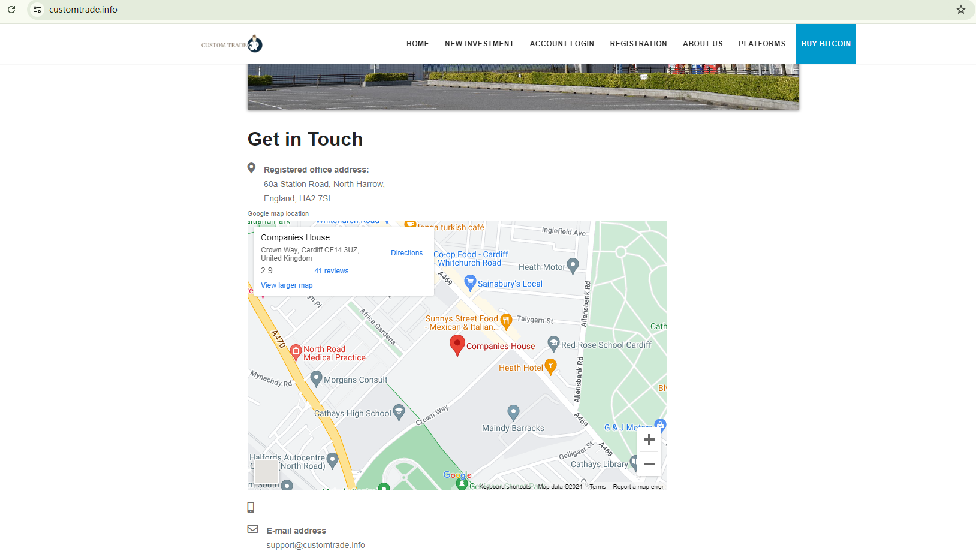Click the BUY BITCOIN button
976x560 pixels.
coord(826,44)
